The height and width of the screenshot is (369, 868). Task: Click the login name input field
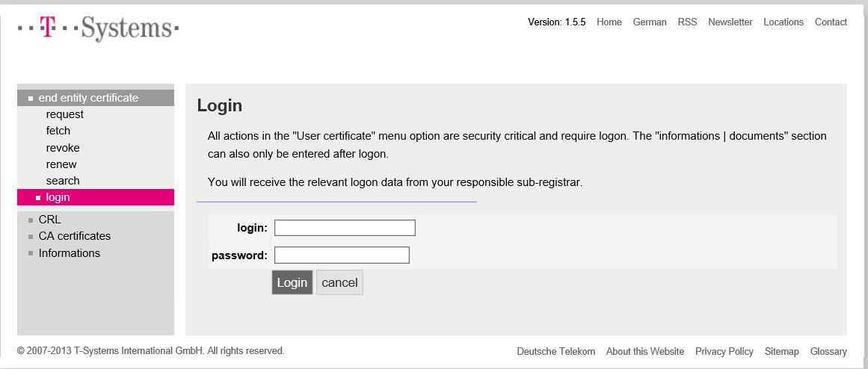click(345, 228)
